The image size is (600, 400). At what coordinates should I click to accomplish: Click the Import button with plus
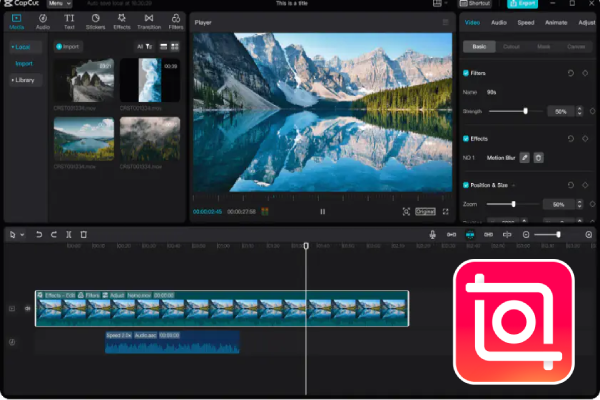point(68,47)
